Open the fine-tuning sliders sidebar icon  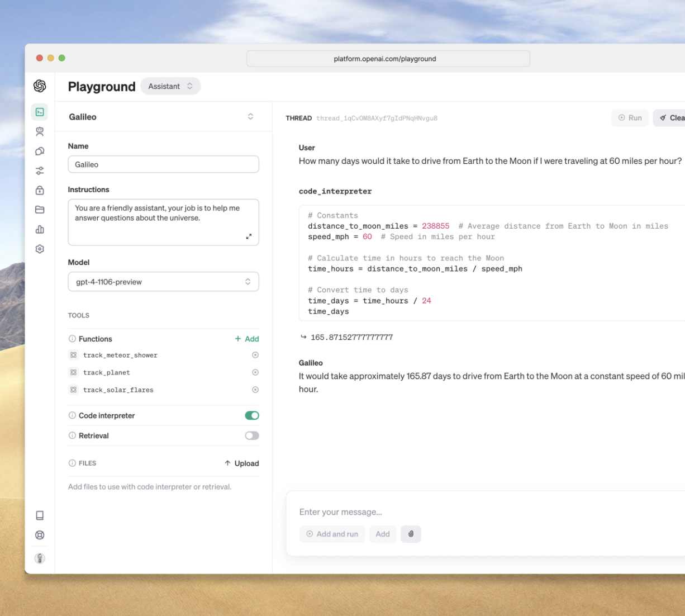(x=40, y=170)
